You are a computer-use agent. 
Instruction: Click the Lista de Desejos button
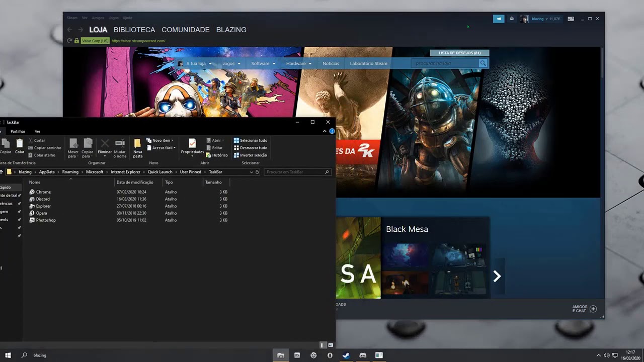click(459, 53)
